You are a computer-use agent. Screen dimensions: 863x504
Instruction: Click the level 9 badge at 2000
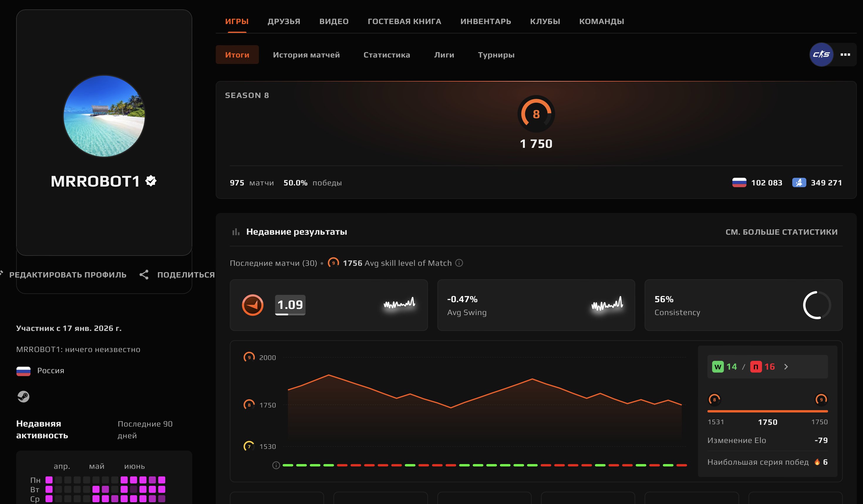[249, 357]
